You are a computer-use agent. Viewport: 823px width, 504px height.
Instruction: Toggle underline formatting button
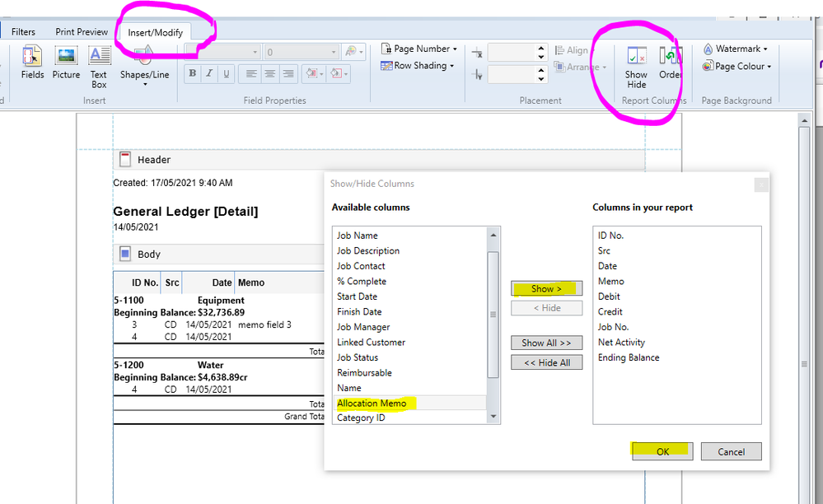click(227, 73)
